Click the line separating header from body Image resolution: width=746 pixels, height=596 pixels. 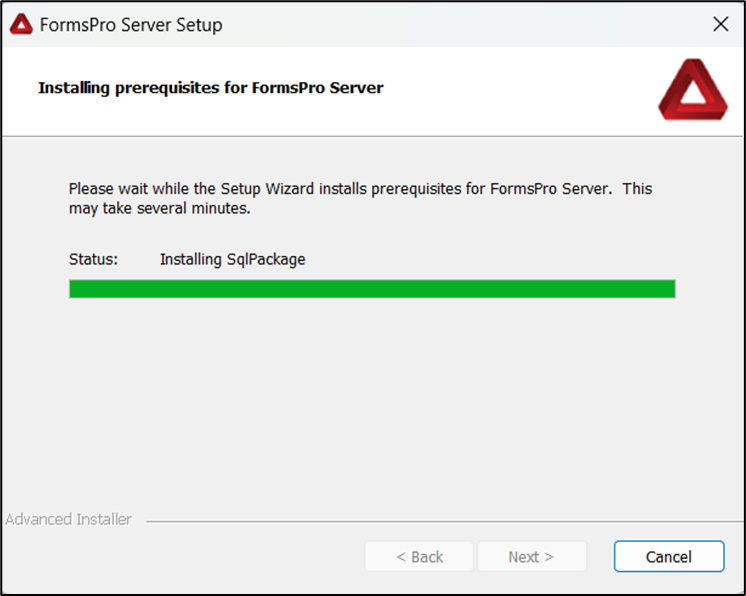click(372, 136)
